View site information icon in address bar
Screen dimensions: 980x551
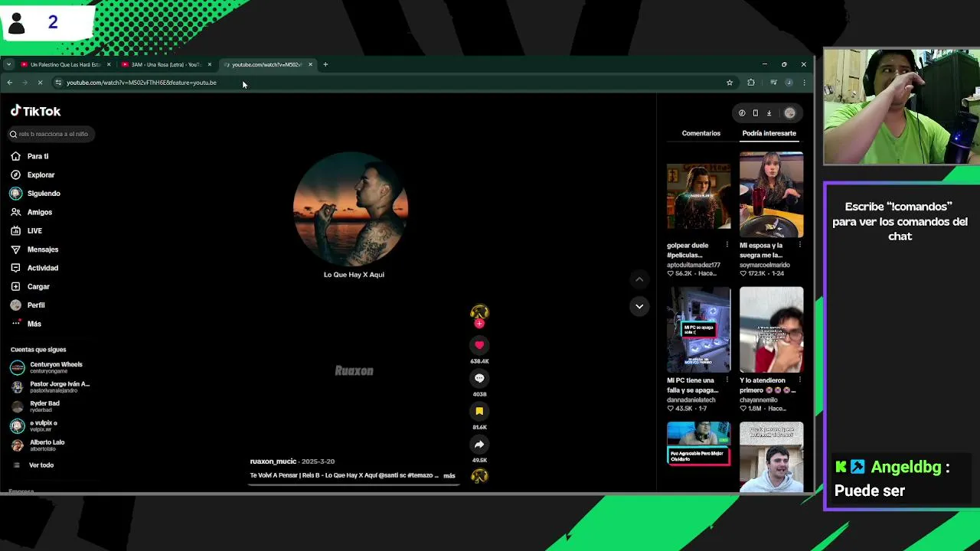tap(58, 83)
